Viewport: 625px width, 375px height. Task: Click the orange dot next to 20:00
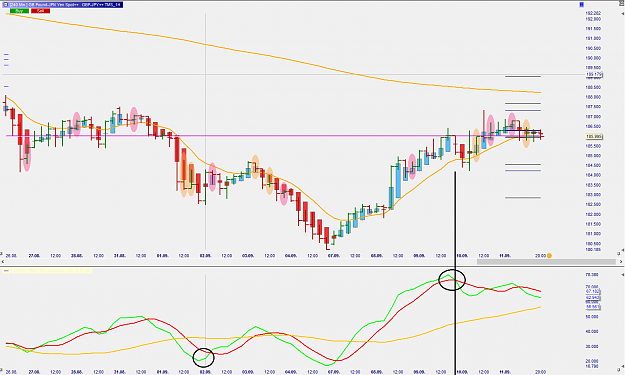pyautogui.click(x=549, y=255)
